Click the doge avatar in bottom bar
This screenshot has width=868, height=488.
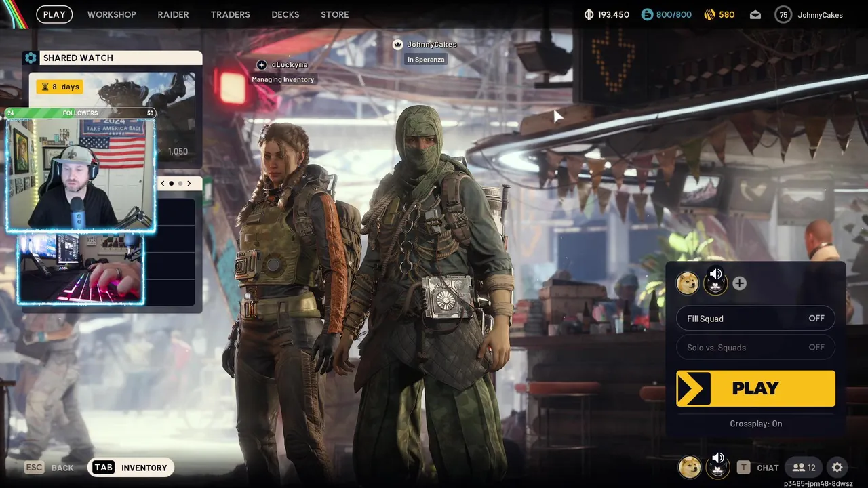point(690,467)
